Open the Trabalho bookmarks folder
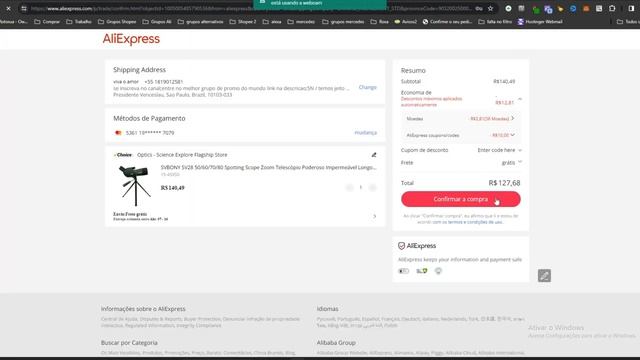This screenshot has width=640, height=360. click(79, 22)
